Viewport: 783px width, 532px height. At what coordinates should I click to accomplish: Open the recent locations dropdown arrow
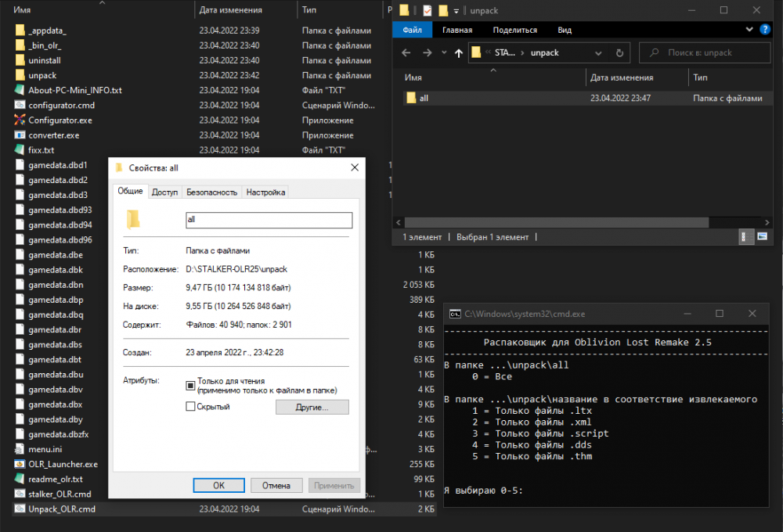(443, 53)
